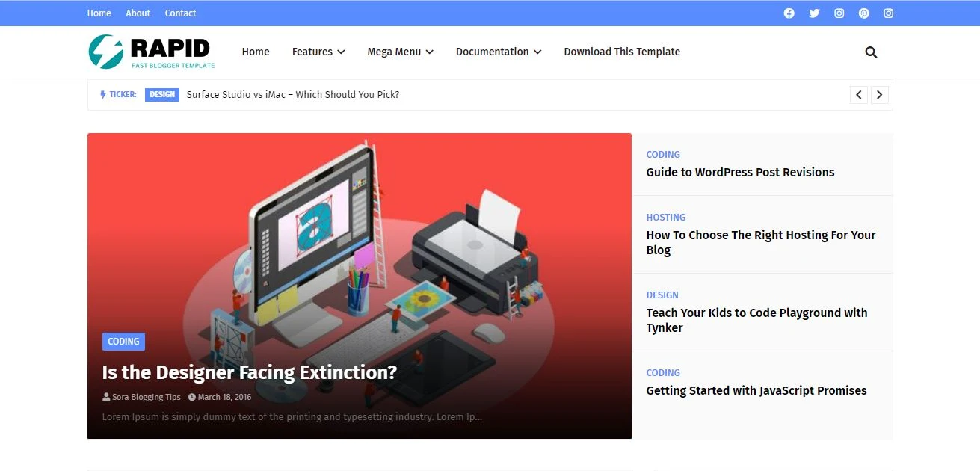
Task: Expand the Features dropdown menu
Action: click(318, 52)
